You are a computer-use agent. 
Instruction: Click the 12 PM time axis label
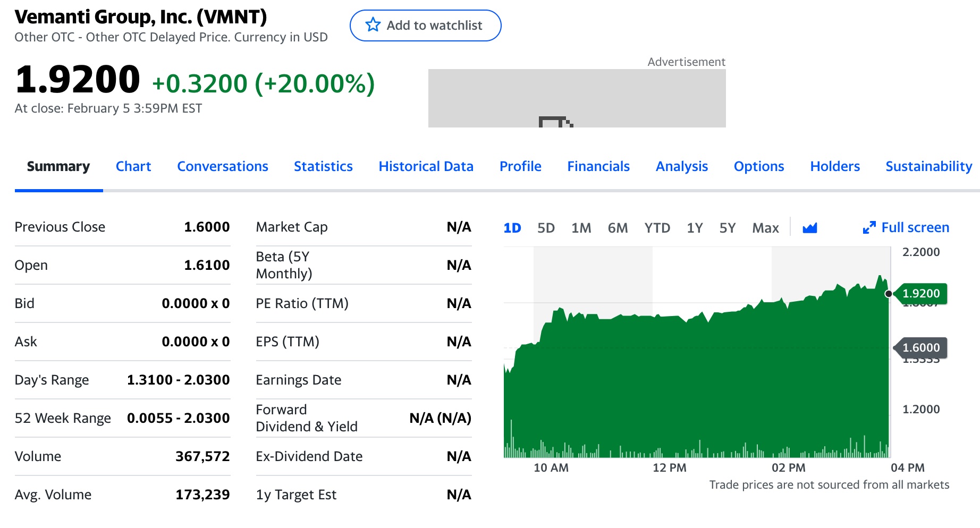click(x=670, y=468)
